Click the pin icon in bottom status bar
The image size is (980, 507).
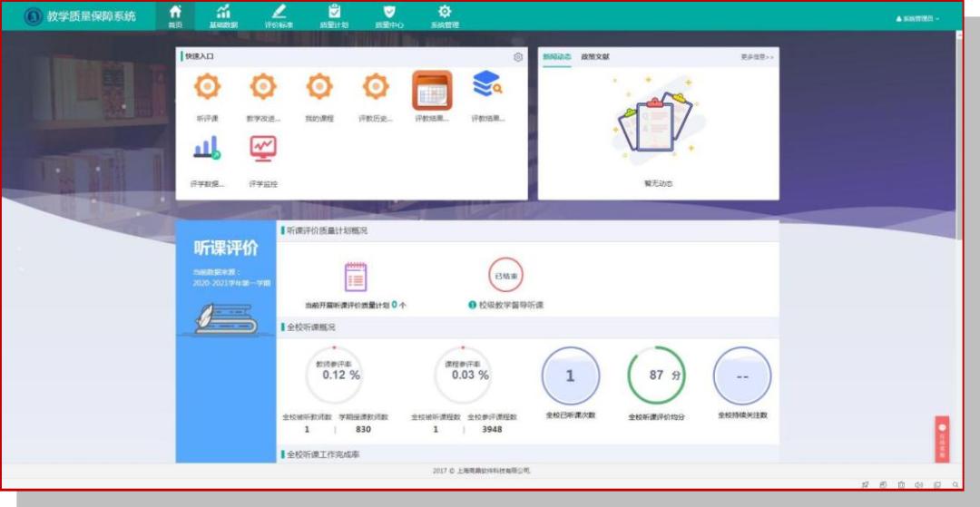click(x=866, y=484)
